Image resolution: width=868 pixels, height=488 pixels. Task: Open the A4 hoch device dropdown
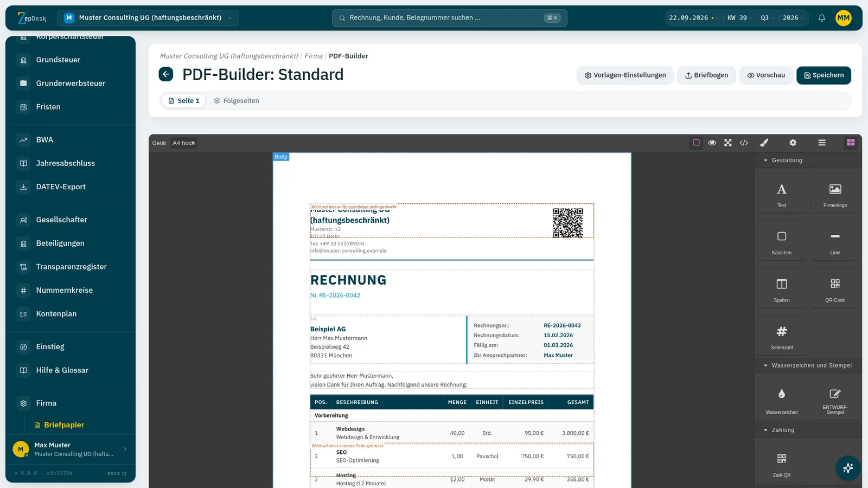183,143
